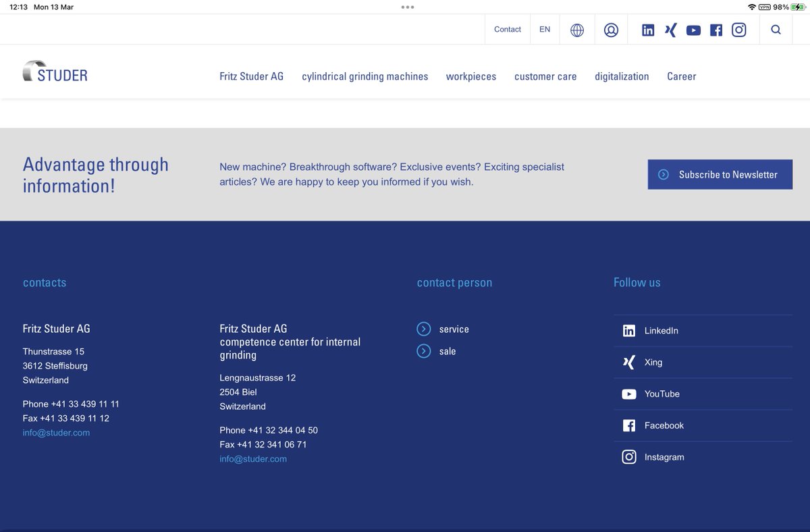Open Xing icon in top header

pyautogui.click(x=670, y=30)
